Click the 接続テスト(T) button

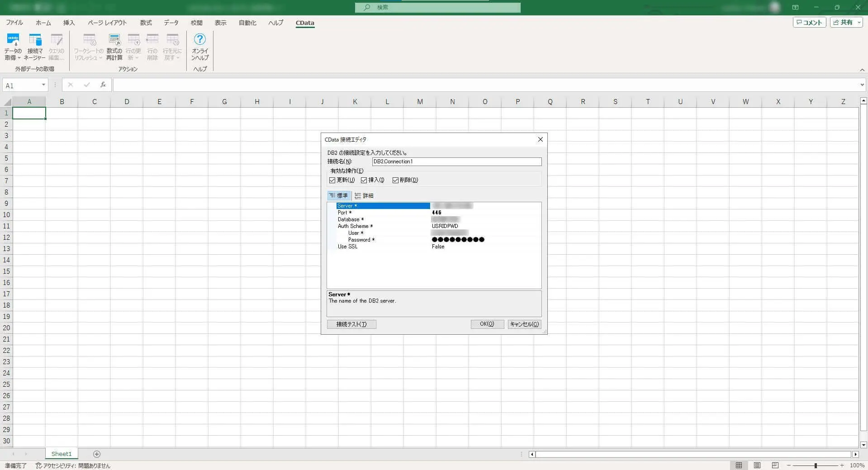351,324
